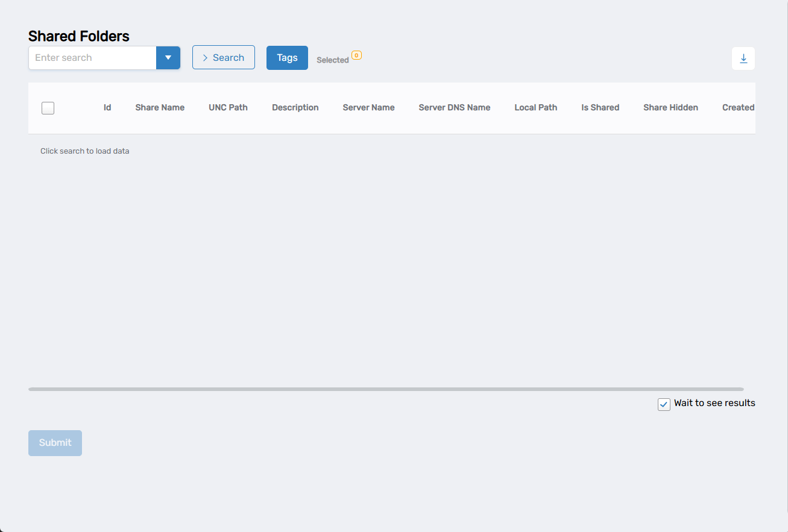Sort the table by Is Shared column

[600, 107]
